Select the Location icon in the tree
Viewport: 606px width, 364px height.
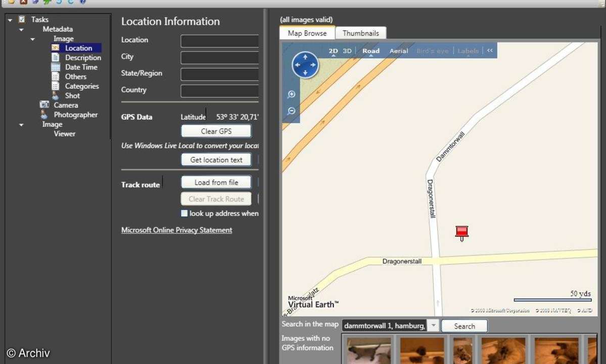click(55, 48)
